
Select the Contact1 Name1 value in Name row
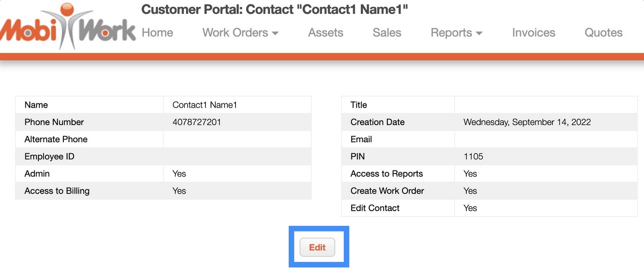click(204, 105)
